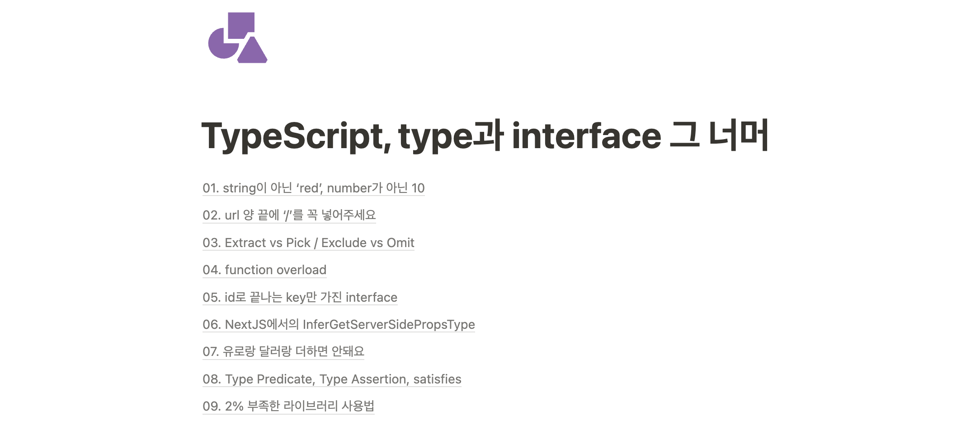Open chapter 05 about keys ending with id
The image size is (980, 430).
pyautogui.click(x=300, y=297)
